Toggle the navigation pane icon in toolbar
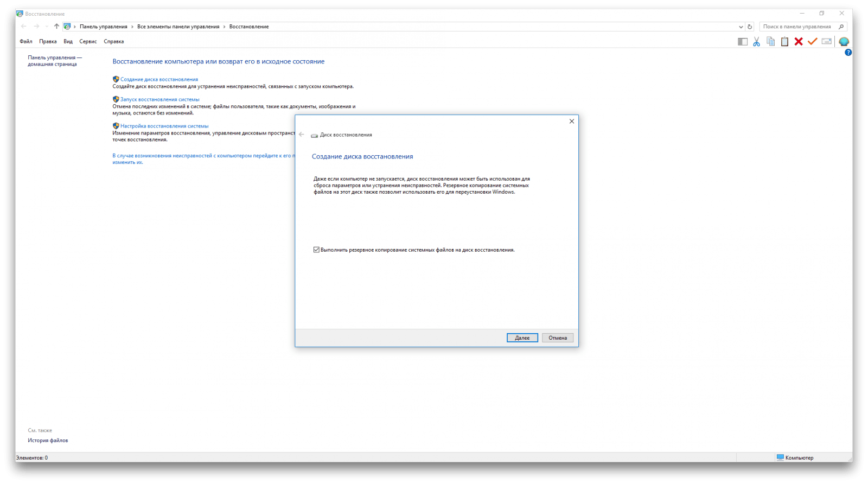Screen dimensions: 868x484 click(743, 42)
